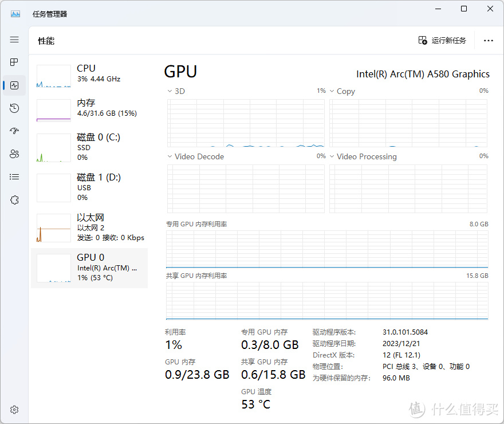
Task: Click the 专用 GPU 内存利用率 graph
Action: [x=327, y=249]
